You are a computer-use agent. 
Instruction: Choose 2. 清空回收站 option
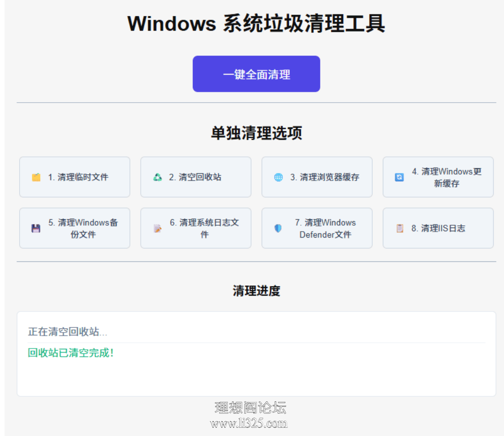196,177
